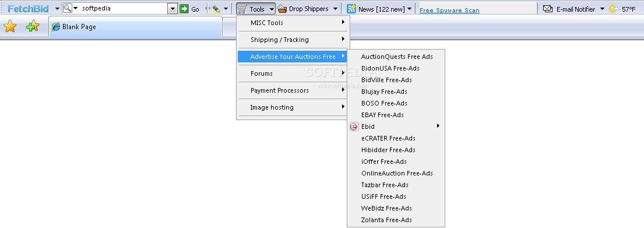
Task: Expand the Drop Shippers dropdown arrow
Action: (x=335, y=9)
